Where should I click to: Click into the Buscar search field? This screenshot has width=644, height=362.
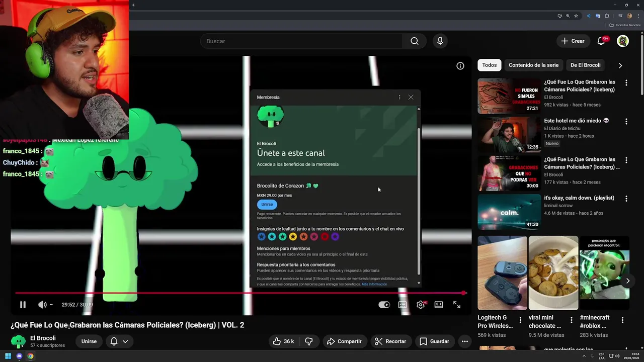pyautogui.click(x=302, y=41)
